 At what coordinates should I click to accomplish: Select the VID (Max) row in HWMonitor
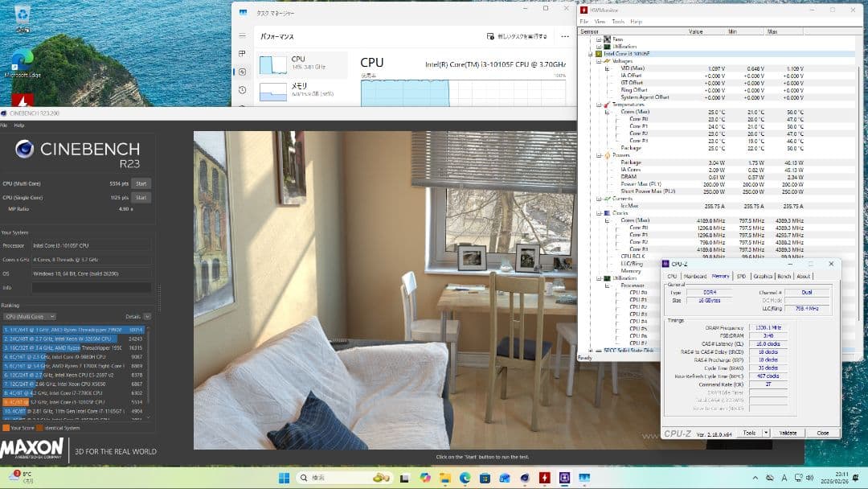(717, 68)
